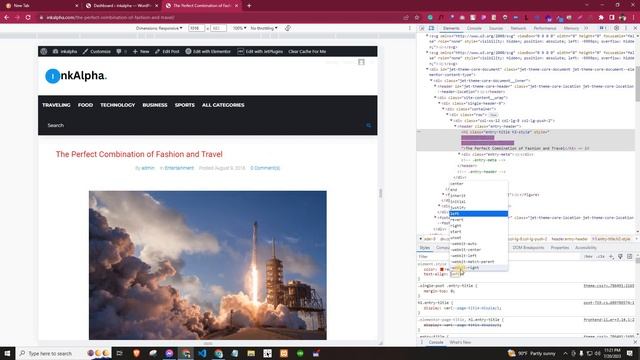Click the post title link

point(139,154)
